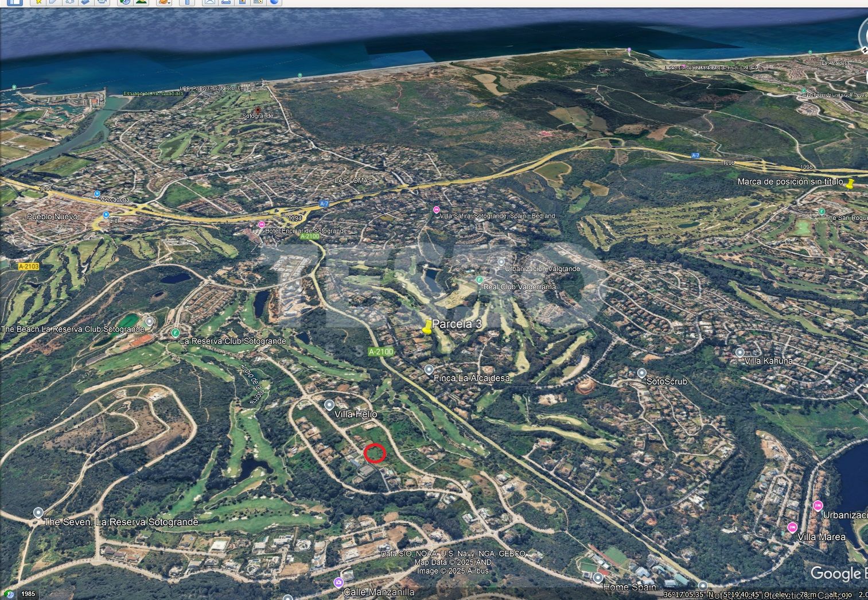Click the Add Image Overlay tool
Viewport: 868px width, 600px height.
pyautogui.click(x=85, y=2)
